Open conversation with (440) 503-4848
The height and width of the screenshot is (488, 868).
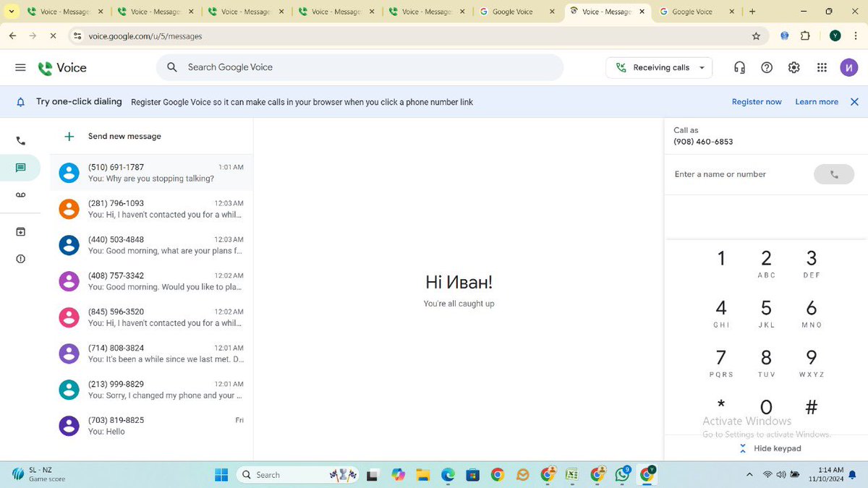152,245
